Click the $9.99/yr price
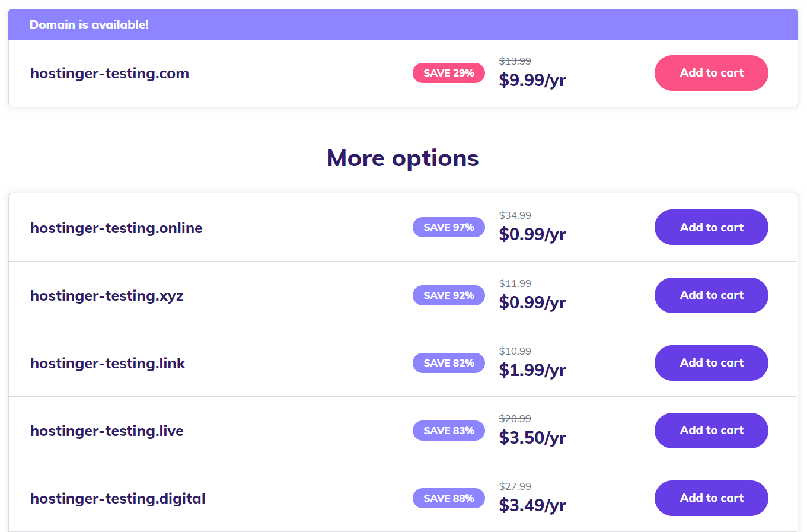Image resolution: width=807 pixels, height=532 pixels. (532, 80)
